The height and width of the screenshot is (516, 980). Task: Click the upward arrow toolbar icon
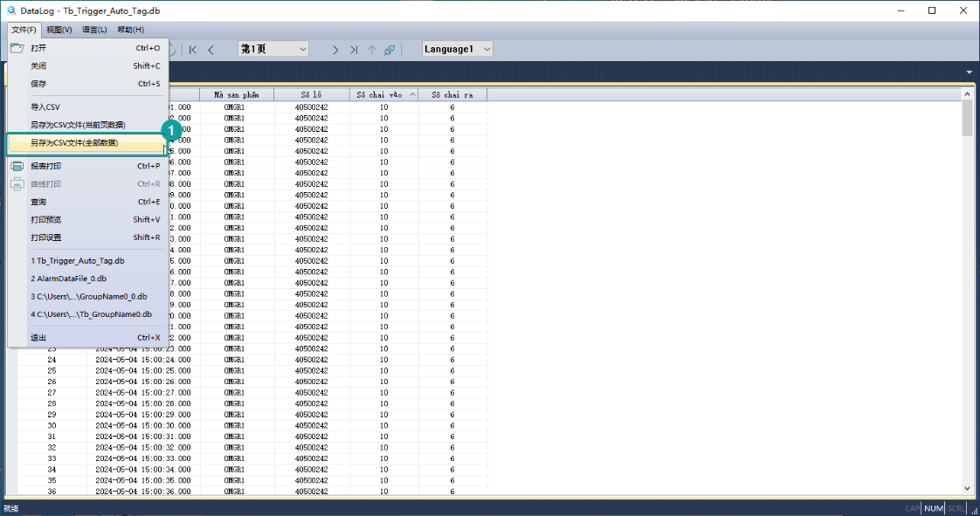point(372,50)
